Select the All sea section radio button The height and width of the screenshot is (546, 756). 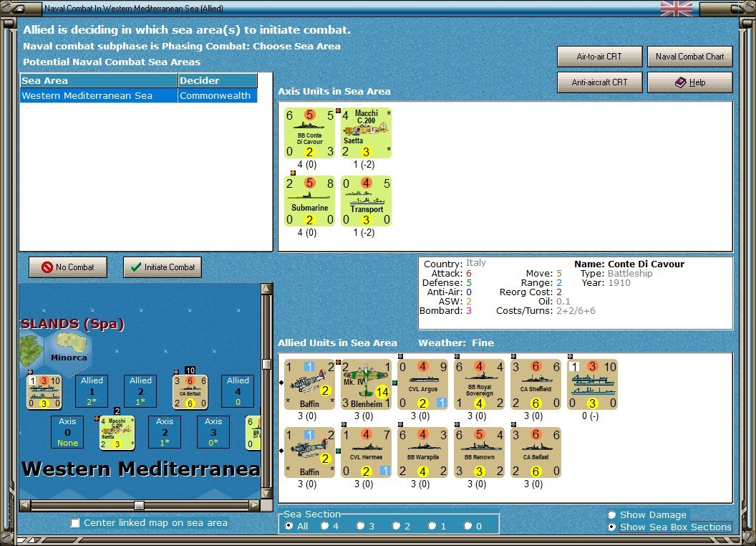click(x=289, y=526)
